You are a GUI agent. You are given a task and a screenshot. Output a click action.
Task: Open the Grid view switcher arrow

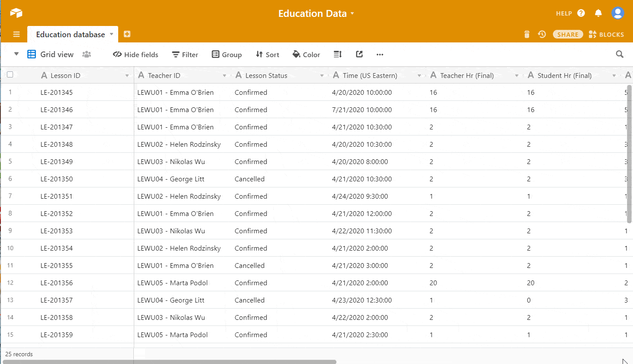pos(16,54)
